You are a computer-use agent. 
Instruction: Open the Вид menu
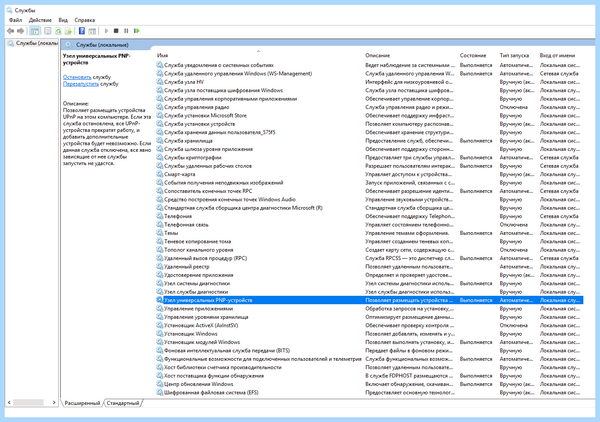pos(63,20)
